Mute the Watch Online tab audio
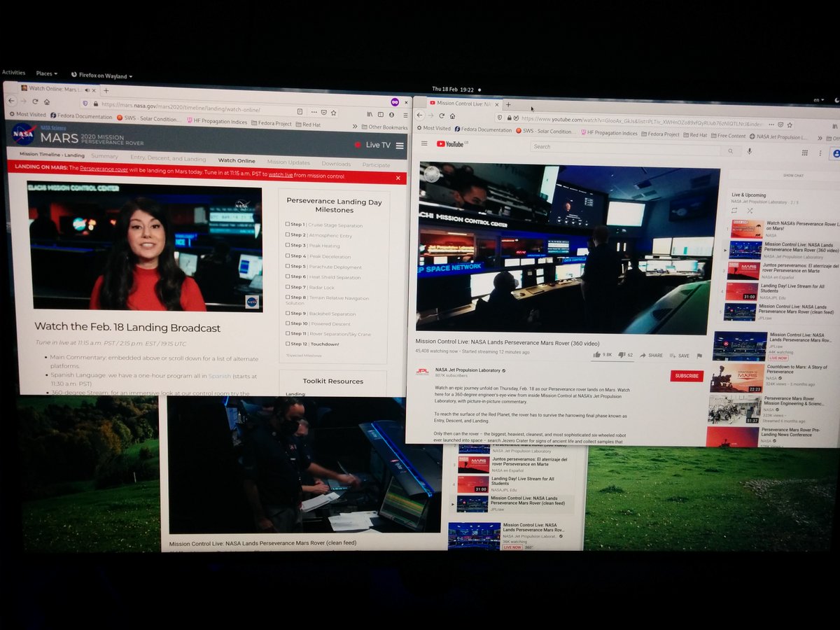Viewport: 840px width, 630px height. point(87,90)
